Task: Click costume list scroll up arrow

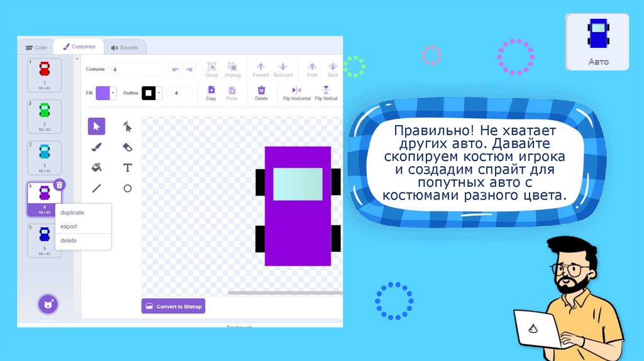Action: click(77, 59)
